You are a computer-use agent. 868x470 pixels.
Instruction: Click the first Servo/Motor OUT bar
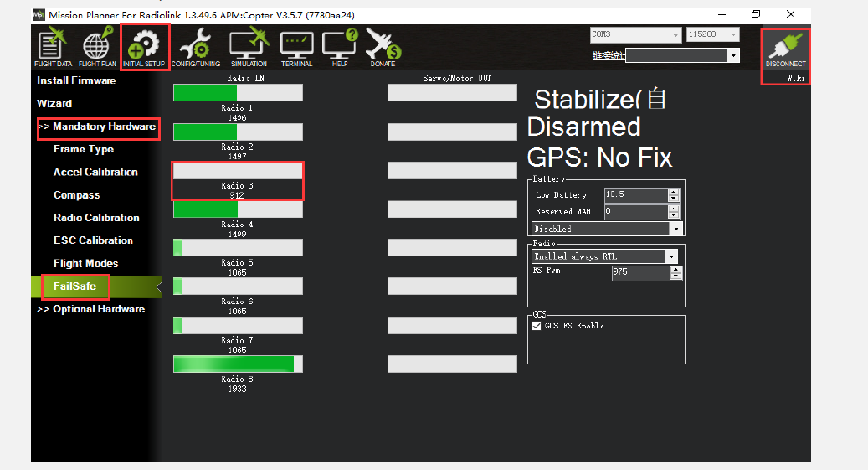pos(452,92)
